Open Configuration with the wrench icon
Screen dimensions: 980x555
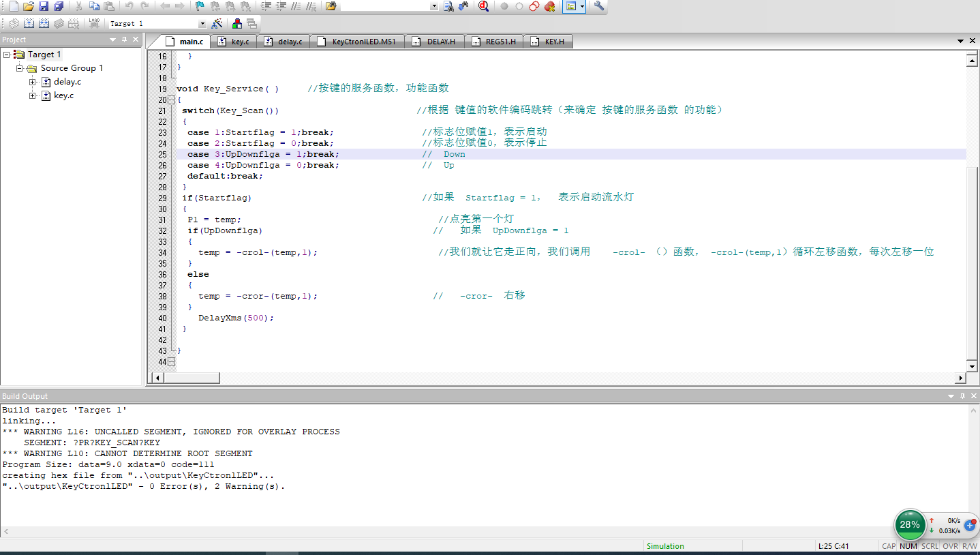pyautogui.click(x=599, y=6)
